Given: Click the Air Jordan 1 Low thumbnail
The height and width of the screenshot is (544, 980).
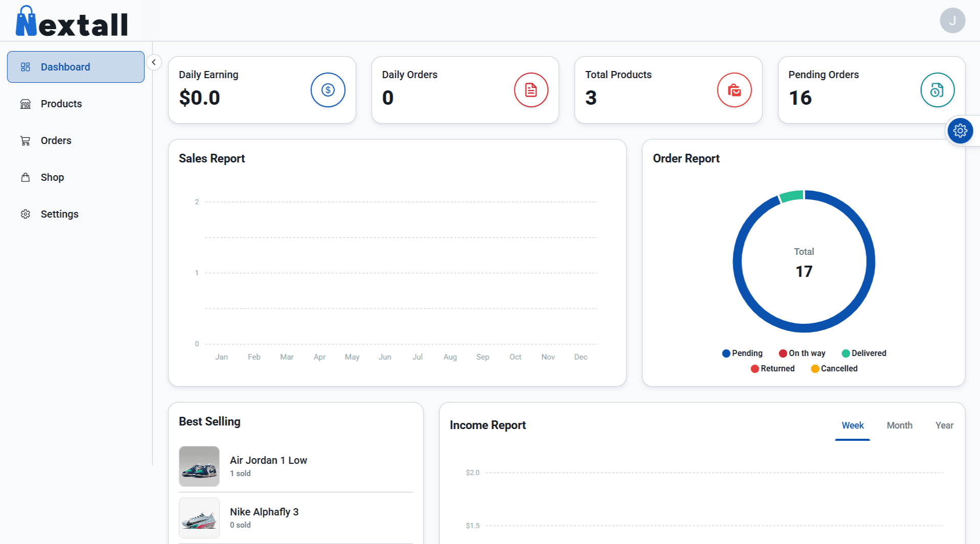Looking at the screenshot, I should click(199, 466).
